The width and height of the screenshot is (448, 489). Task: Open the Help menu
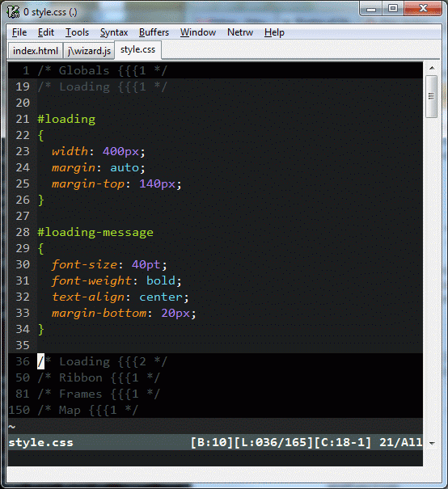[x=274, y=32]
